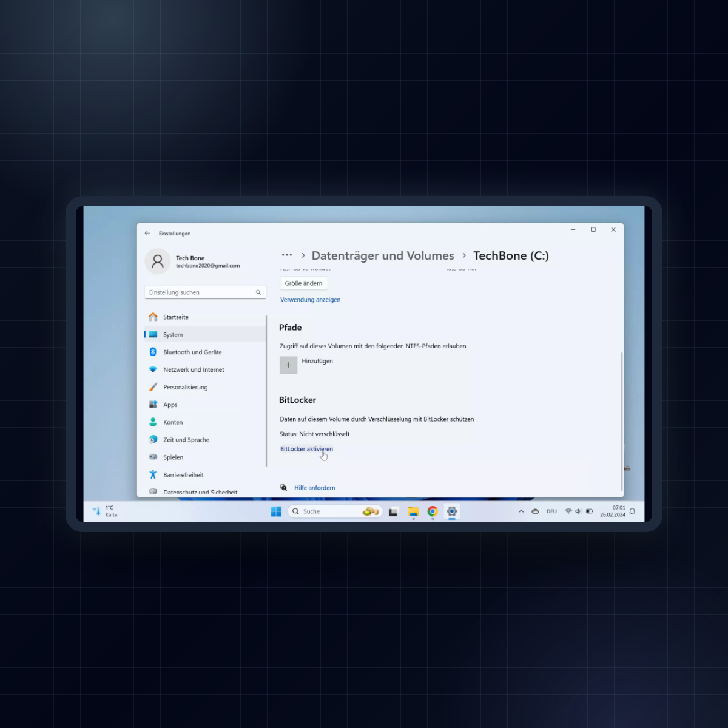The height and width of the screenshot is (728, 728).
Task: Open Bluetooth und Geräte settings
Action: tap(205, 352)
